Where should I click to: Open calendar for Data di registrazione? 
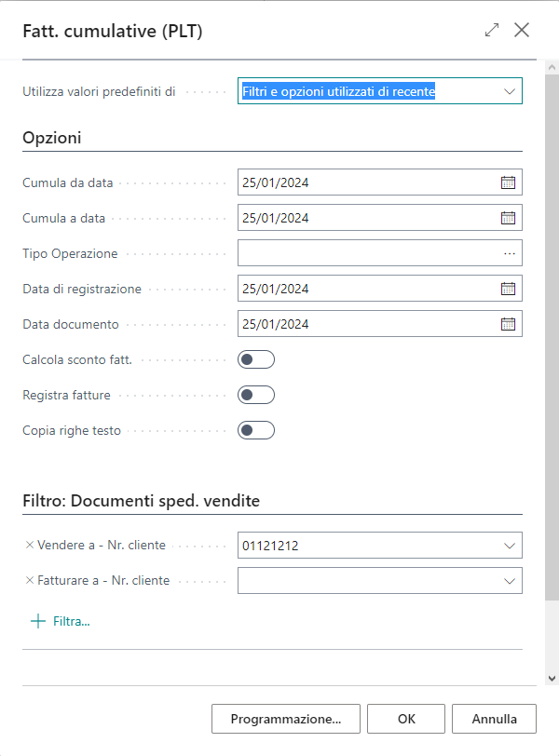click(x=508, y=289)
